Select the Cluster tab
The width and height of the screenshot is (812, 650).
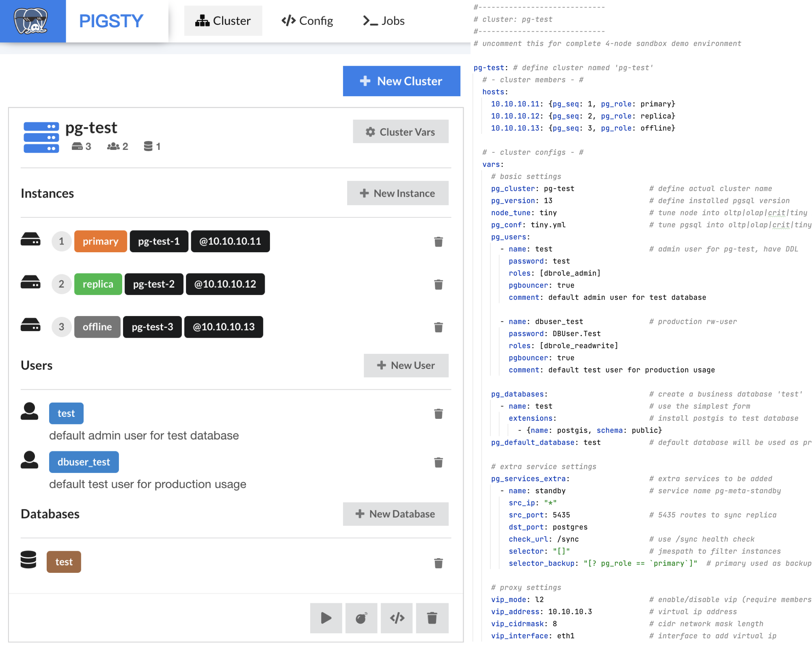pyautogui.click(x=223, y=21)
